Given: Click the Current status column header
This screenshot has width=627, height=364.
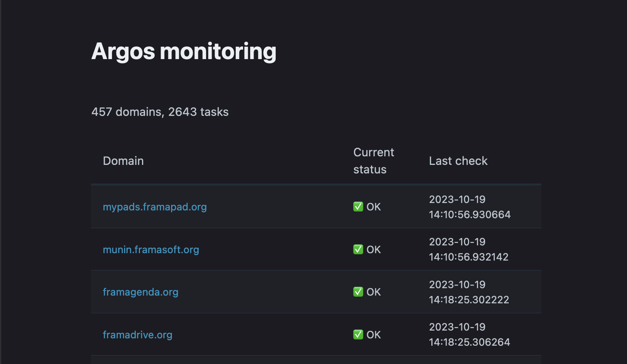Looking at the screenshot, I should tap(374, 161).
